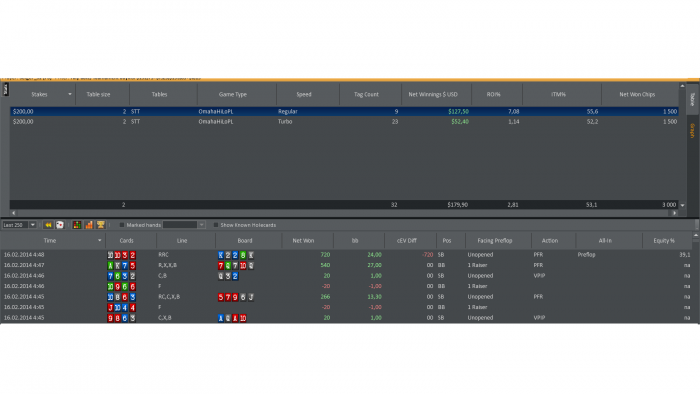The width and height of the screenshot is (700, 394).
Task: Select the $200,00 Regular speed row
Action: 344,112
